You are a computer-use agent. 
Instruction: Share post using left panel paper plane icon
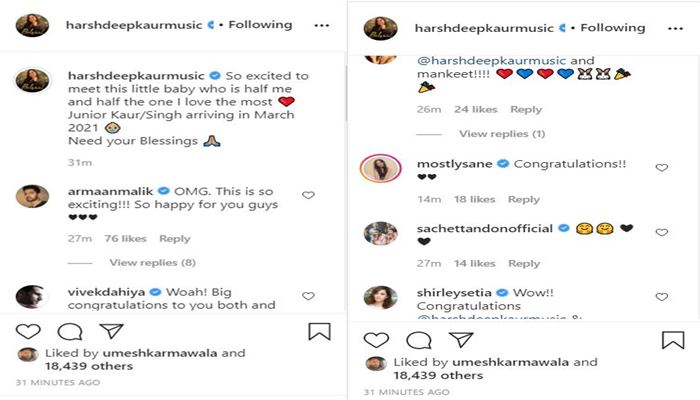[110, 331]
